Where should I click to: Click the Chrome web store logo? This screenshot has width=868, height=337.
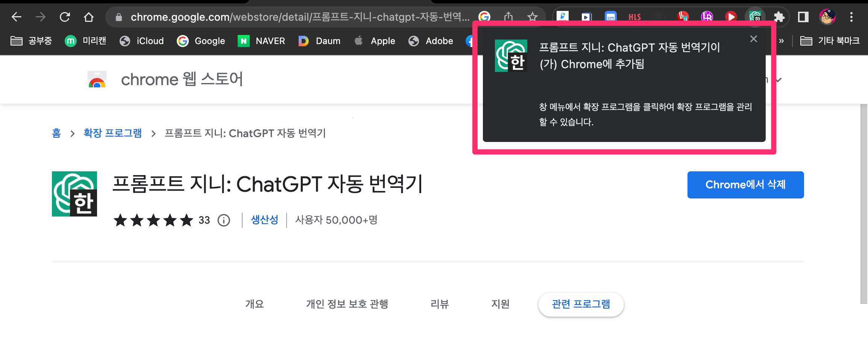(97, 79)
